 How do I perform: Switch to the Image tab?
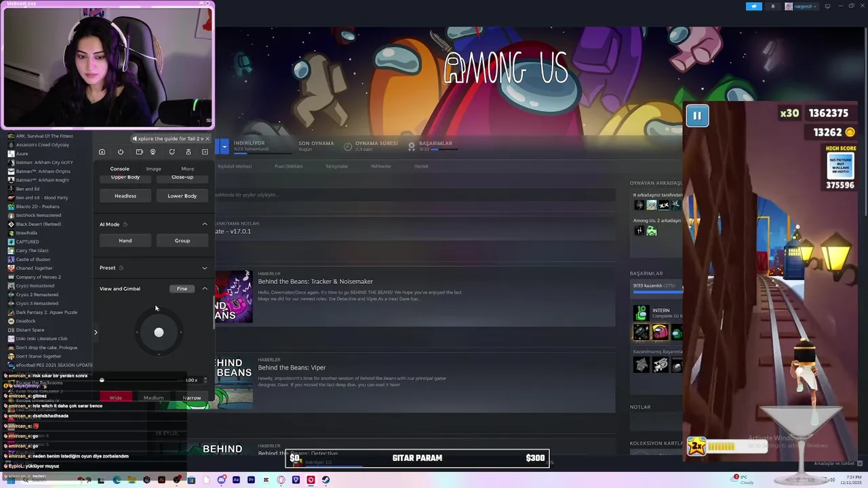point(154,169)
